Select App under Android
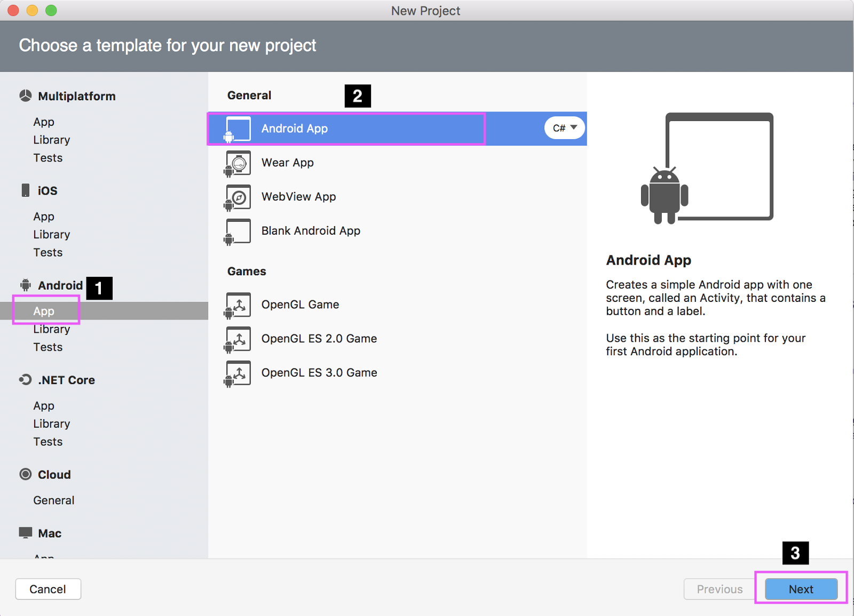This screenshot has height=616, width=854. tap(44, 311)
